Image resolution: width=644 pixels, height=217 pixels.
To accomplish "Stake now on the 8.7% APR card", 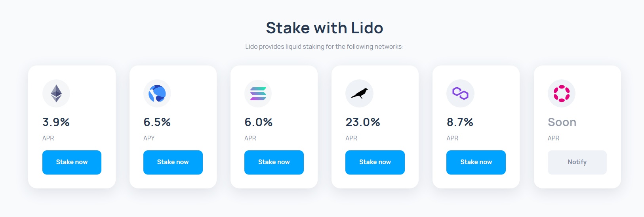I will [476, 162].
